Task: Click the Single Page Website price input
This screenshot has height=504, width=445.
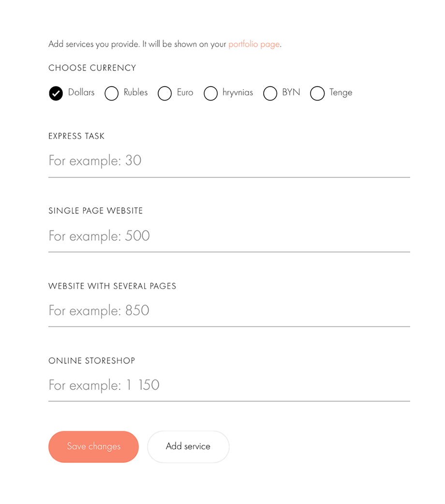Action: point(229,236)
